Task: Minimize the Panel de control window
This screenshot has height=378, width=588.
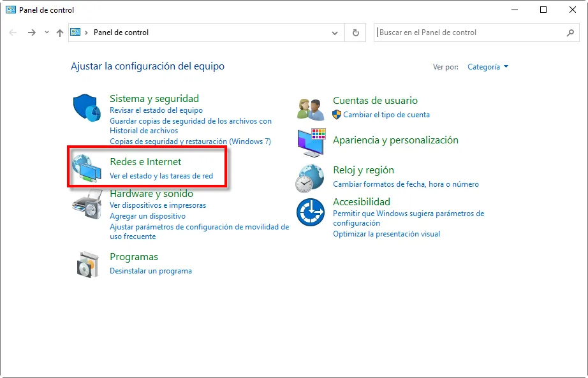Action: (515, 10)
